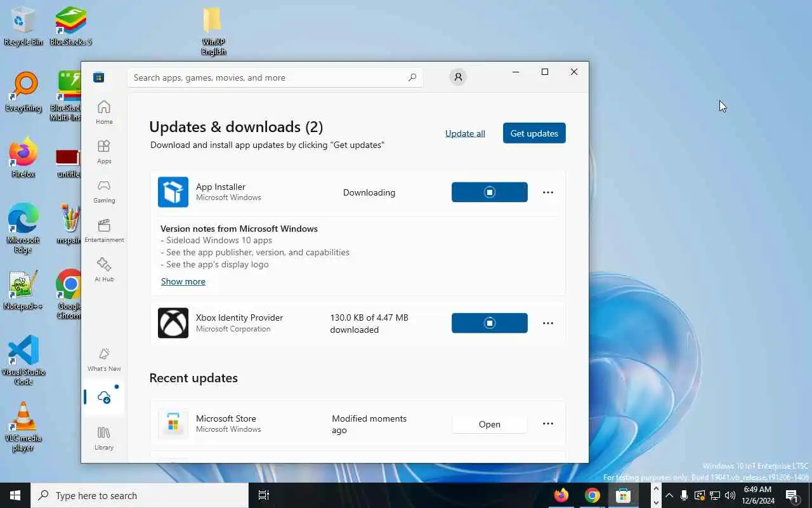Open What's New in the sidebar
This screenshot has width=812, height=508.
[x=104, y=359]
